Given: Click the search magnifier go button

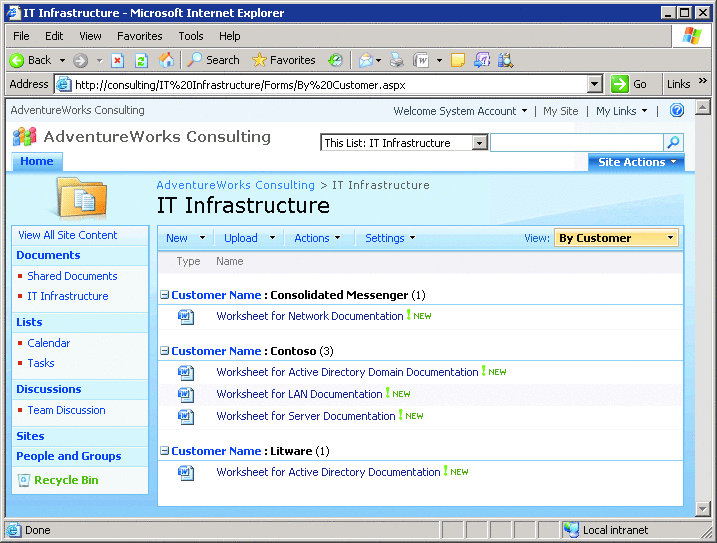Looking at the screenshot, I should [673, 142].
